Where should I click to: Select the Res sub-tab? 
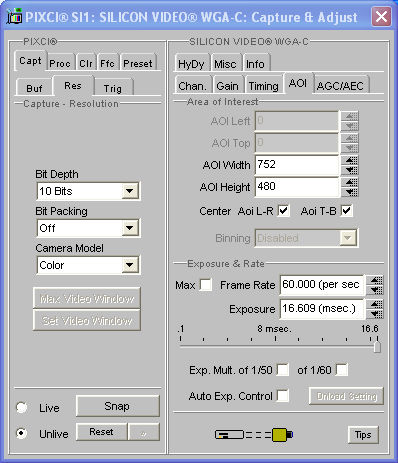[73, 86]
